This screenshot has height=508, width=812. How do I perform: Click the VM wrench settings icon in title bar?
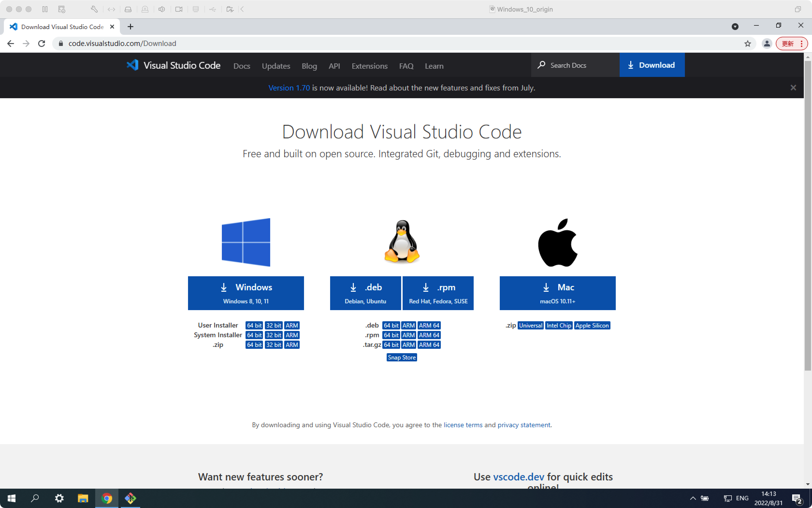(94, 9)
